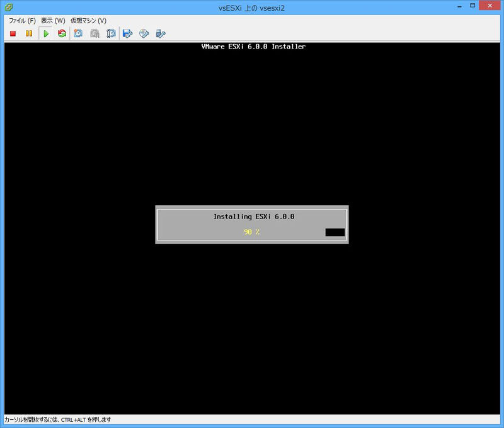The width and height of the screenshot is (504, 428).
Task: Click the 'Installing ESXi 6.0.0' text
Action: coord(254,217)
